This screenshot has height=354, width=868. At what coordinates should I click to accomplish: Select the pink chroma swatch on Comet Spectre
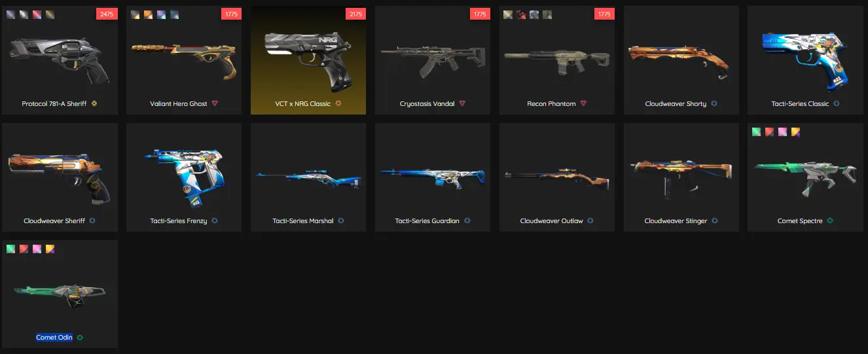click(x=783, y=132)
